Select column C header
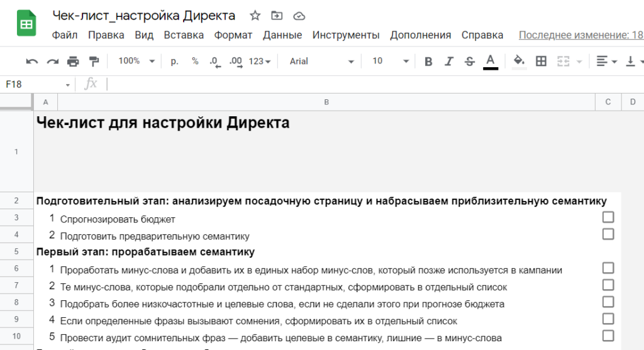 click(608, 102)
